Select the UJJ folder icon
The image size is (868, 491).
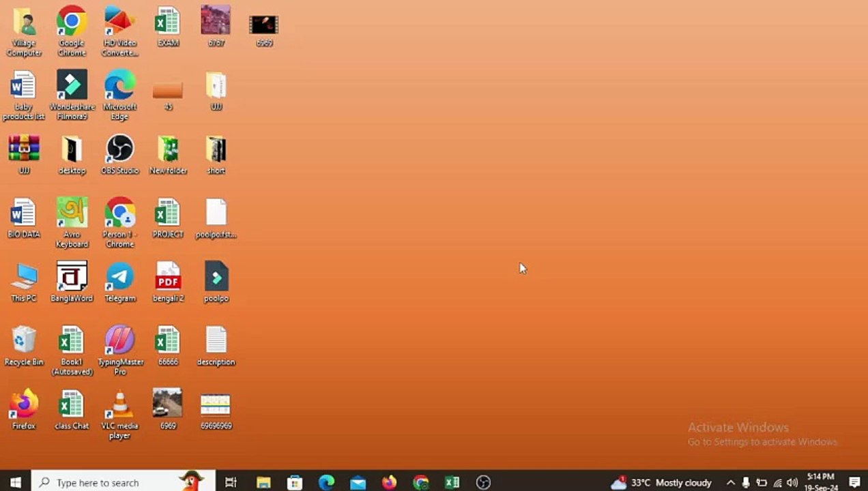[x=216, y=91]
